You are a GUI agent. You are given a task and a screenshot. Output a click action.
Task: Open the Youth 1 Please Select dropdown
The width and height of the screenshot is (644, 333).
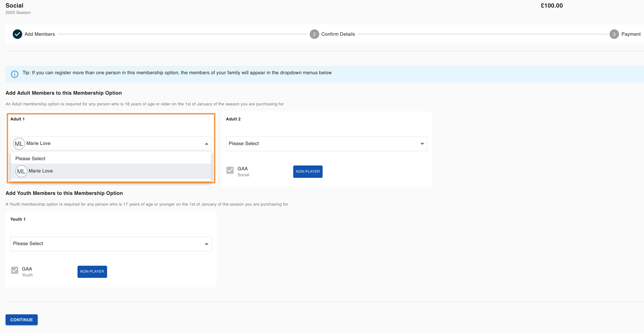pyautogui.click(x=111, y=244)
